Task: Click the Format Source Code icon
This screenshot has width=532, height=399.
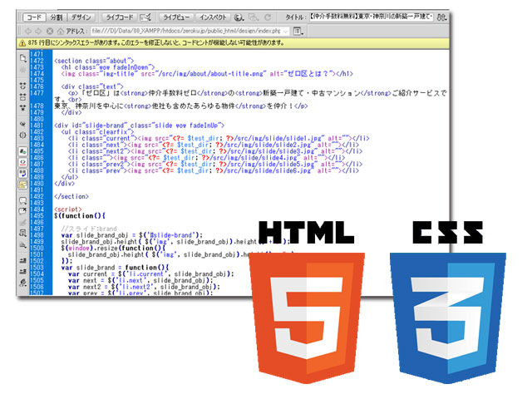Action: 22,283
